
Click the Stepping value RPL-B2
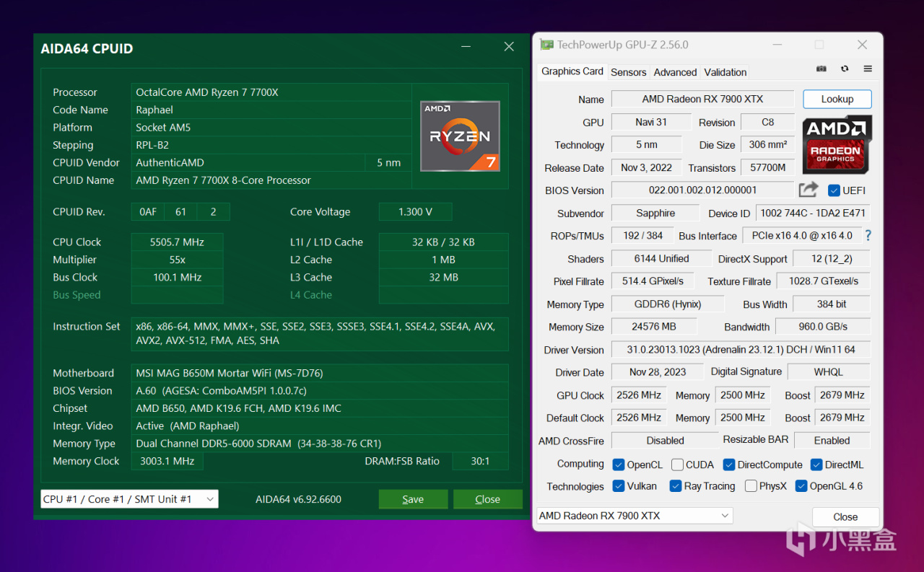pyautogui.click(x=271, y=145)
